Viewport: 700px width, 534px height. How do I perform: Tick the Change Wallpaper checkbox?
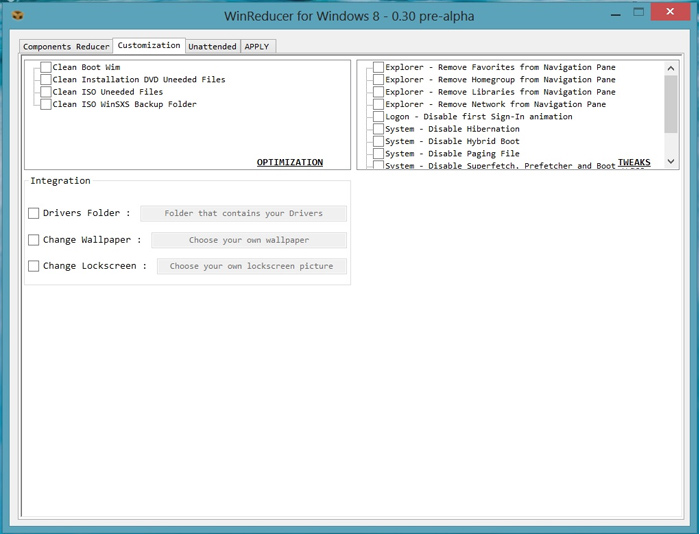point(33,240)
